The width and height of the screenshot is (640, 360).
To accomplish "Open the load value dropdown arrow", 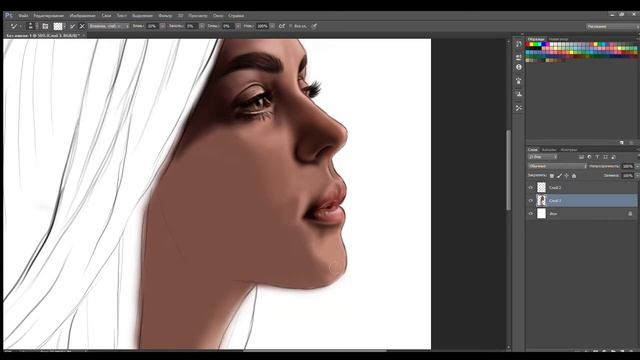I will (202, 26).
